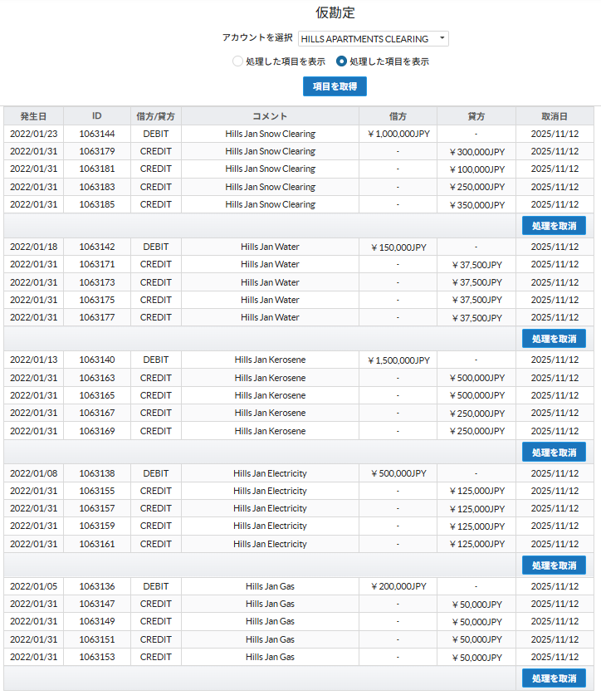Screen dimensions: 601x700
Task: Cancel processing for the Hills Jan Water group
Action: (554, 339)
